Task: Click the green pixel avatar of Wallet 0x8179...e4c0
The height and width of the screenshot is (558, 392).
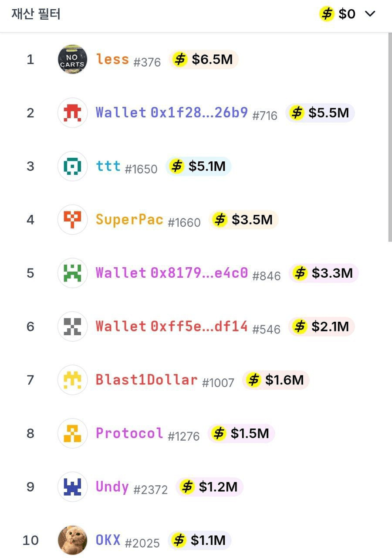Action: click(72, 273)
